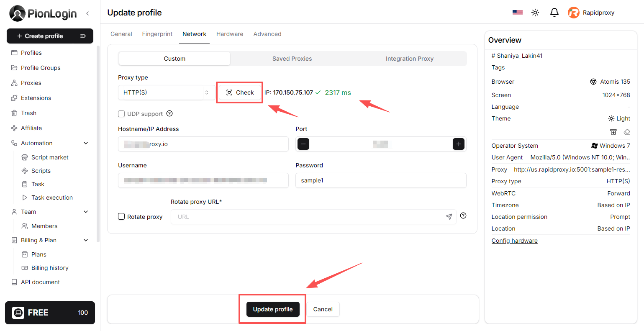Click the eraser icon in Overview panel
This screenshot has width=644, height=331.
(x=626, y=132)
